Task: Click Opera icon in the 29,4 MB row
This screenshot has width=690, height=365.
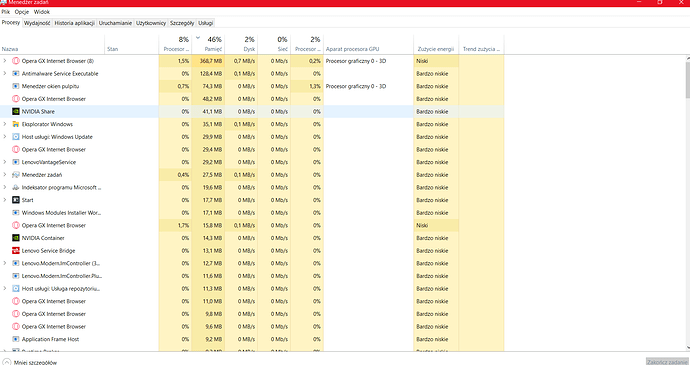Action: click(x=16, y=149)
